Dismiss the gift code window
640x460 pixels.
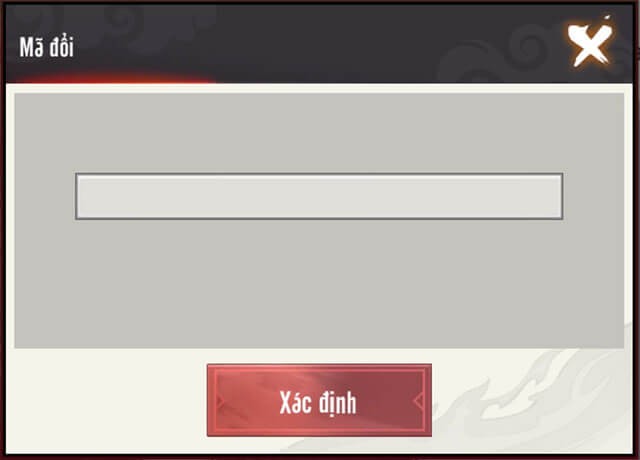[591, 44]
